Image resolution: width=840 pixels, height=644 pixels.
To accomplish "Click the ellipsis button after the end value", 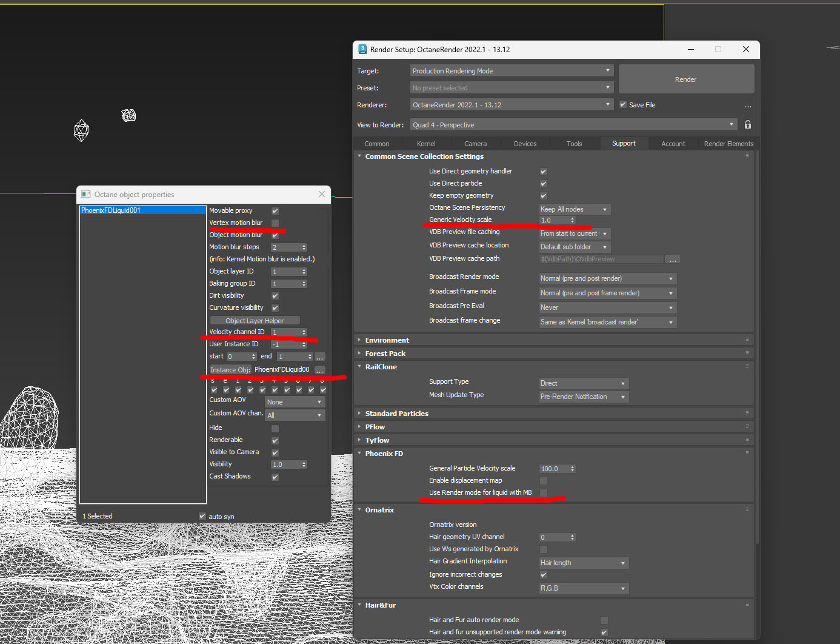I will click(320, 357).
